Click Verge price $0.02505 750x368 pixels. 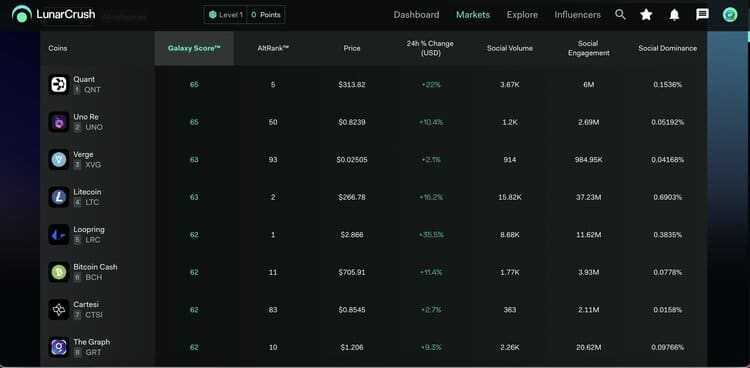[352, 160]
